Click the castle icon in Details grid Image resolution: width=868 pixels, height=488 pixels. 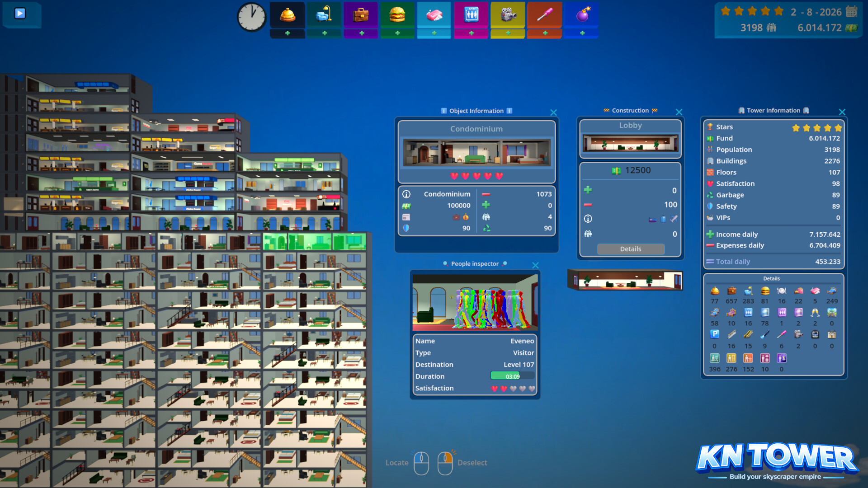[832, 334]
